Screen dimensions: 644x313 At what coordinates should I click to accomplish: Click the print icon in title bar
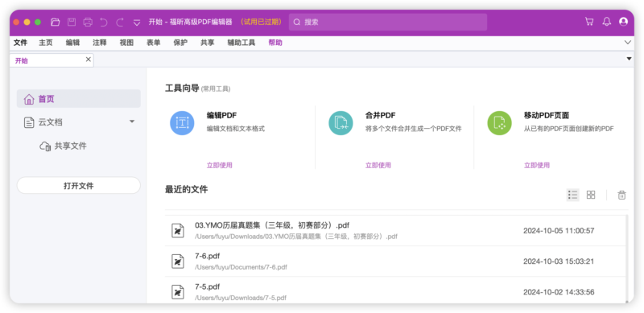point(88,23)
